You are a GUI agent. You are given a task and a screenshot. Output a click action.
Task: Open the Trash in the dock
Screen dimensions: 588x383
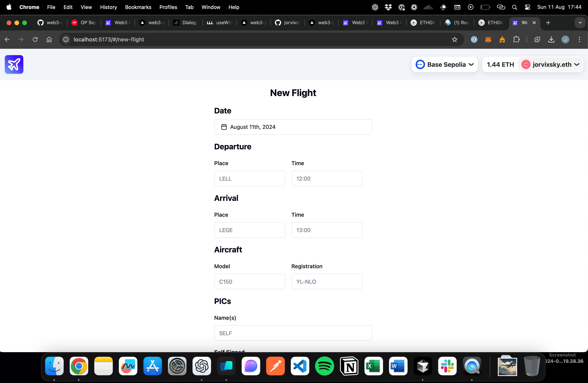tap(532, 366)
